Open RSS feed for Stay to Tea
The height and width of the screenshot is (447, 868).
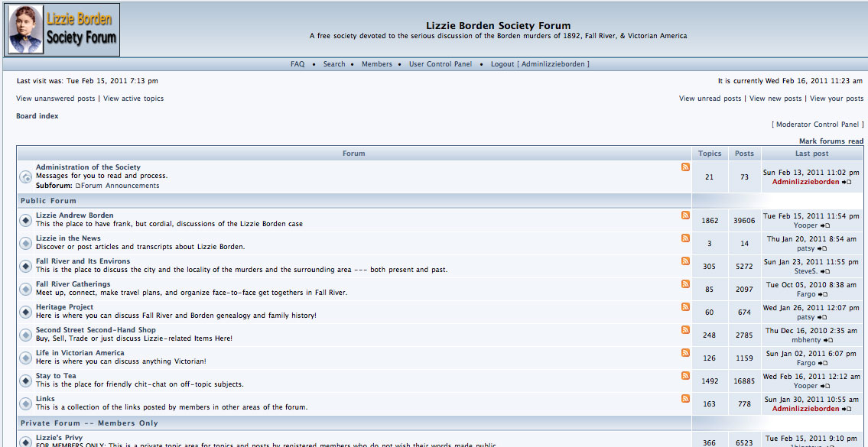685,376
